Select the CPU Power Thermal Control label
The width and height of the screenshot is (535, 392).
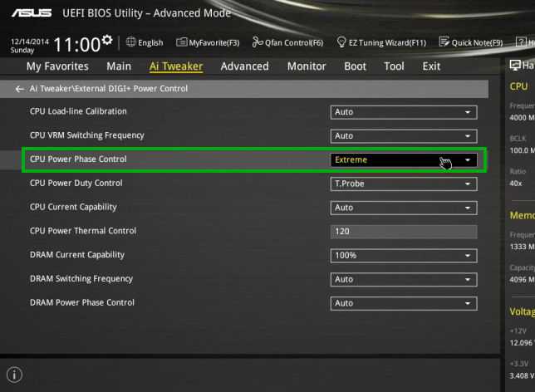tap(83, 231)
